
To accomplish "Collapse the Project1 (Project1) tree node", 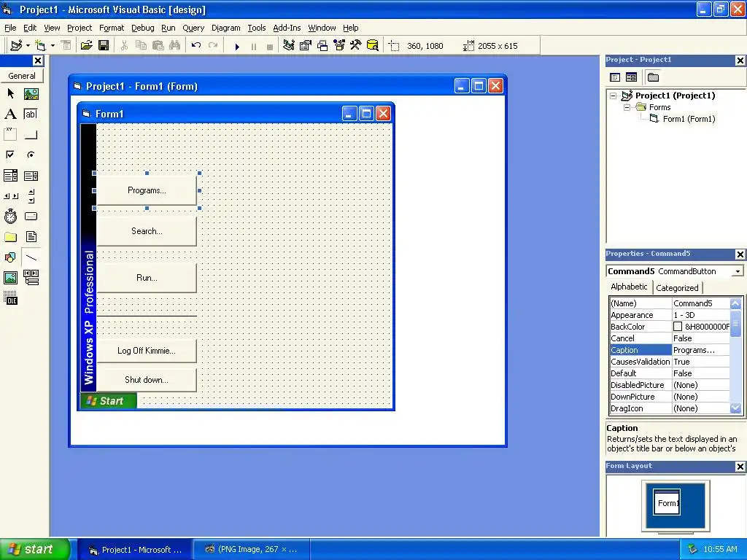I will pyautogui.click(x=614, y=96).
